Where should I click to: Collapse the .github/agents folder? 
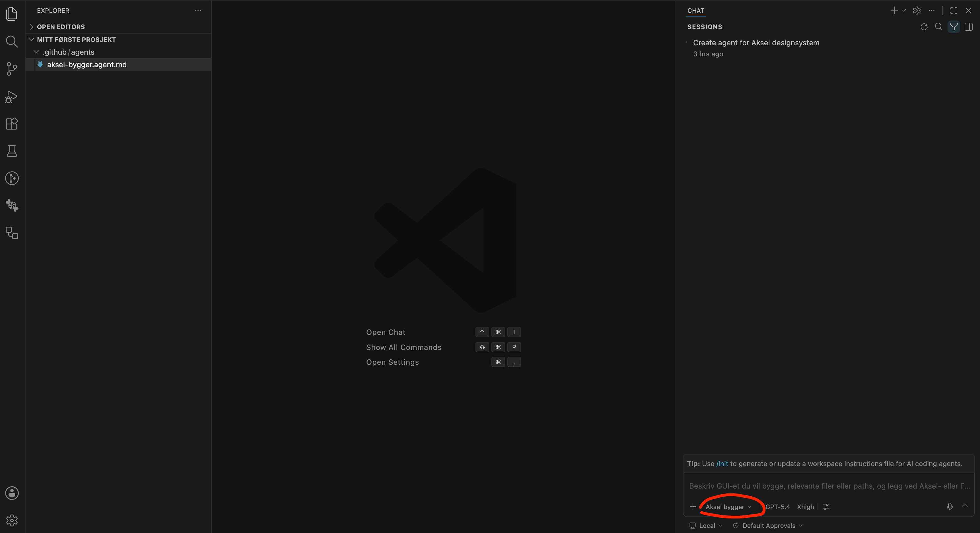118,52
